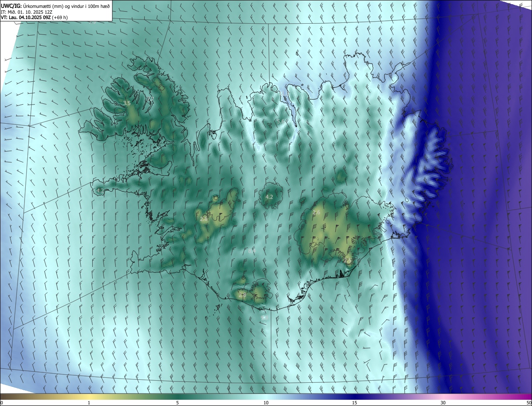Click the "4.2" value on Snæfellsnes peninsula tip

[100, 191]
